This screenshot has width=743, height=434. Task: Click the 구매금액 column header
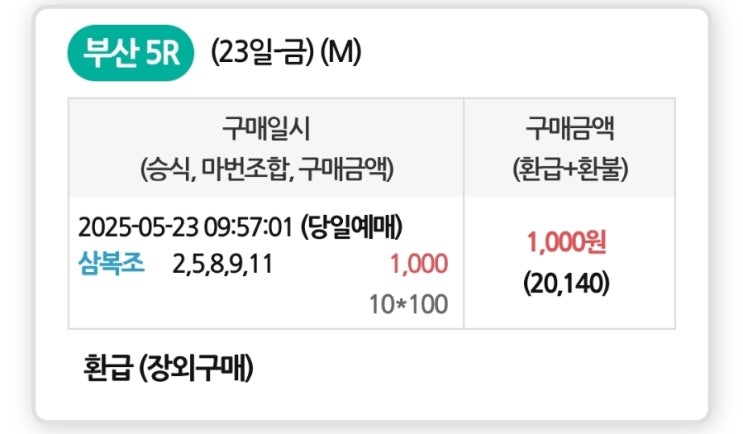click(570, 128)
